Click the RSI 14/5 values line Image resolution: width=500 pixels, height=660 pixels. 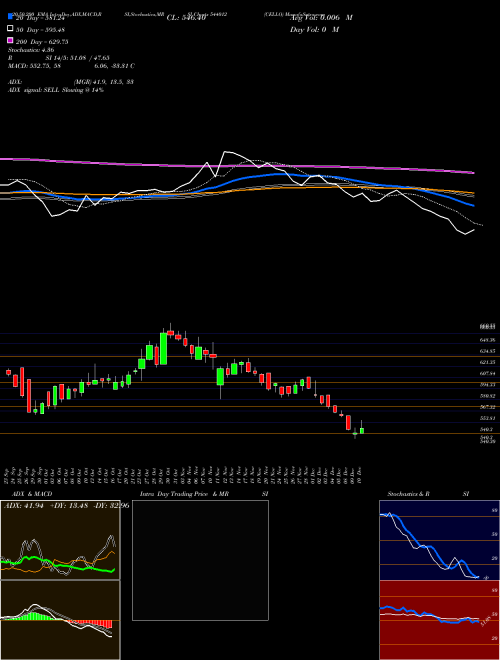(59, 58)
